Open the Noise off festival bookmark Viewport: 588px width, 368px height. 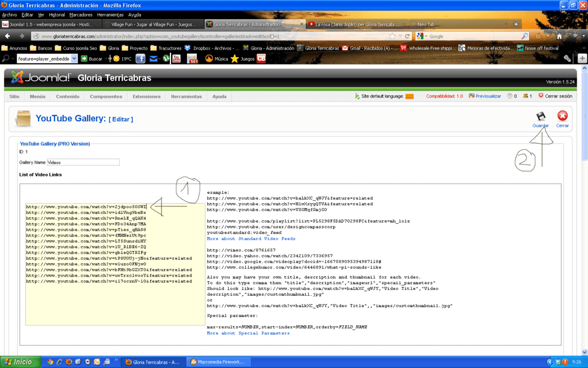(x=538, y=48)
